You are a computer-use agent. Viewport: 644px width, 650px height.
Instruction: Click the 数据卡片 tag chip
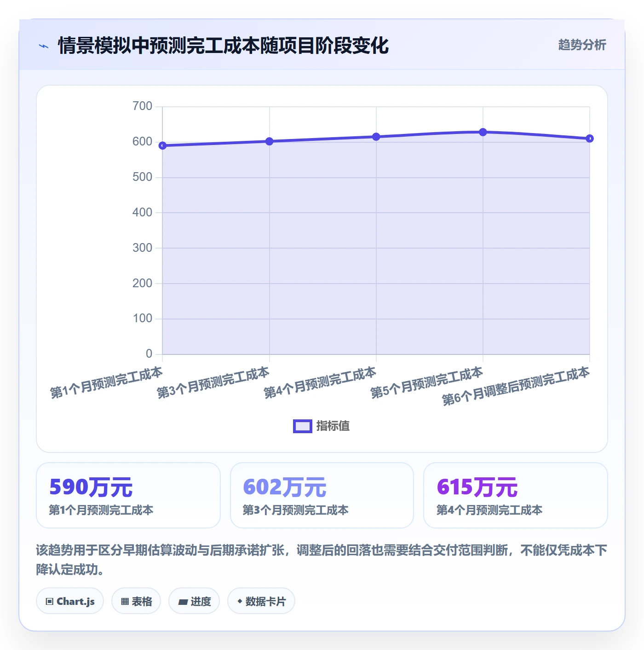click(261, 601)
